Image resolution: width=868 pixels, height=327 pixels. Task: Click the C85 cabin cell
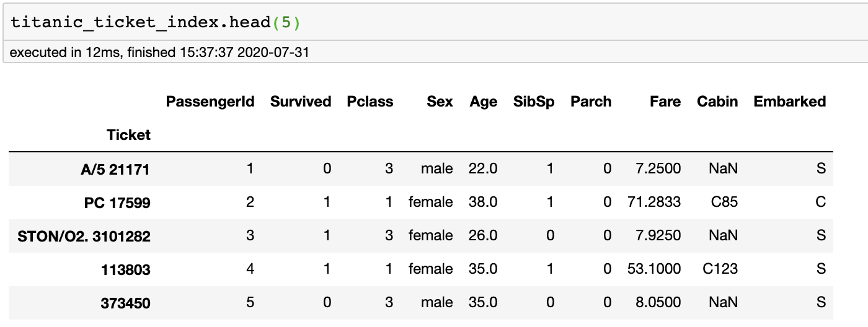click(x=725, y=202)
